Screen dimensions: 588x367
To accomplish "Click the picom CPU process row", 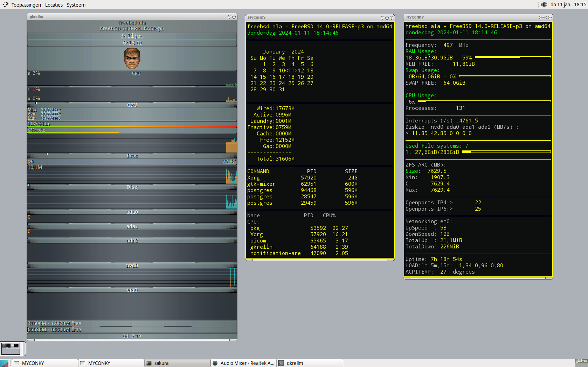I will click(299, 241).
